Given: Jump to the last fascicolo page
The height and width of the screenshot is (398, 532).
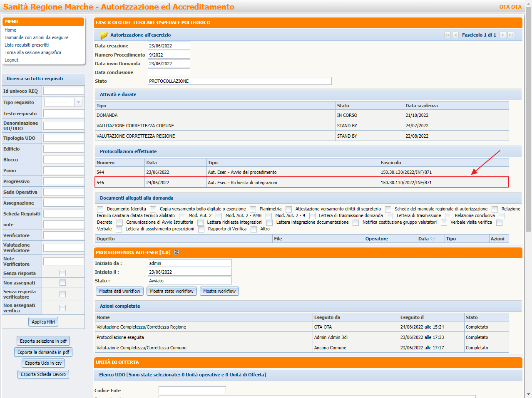Looking at the screenshot, I should (511, 35).
